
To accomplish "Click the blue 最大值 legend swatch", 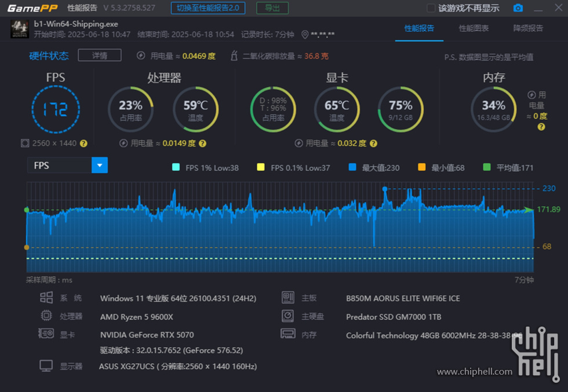I will pos(352,167).
